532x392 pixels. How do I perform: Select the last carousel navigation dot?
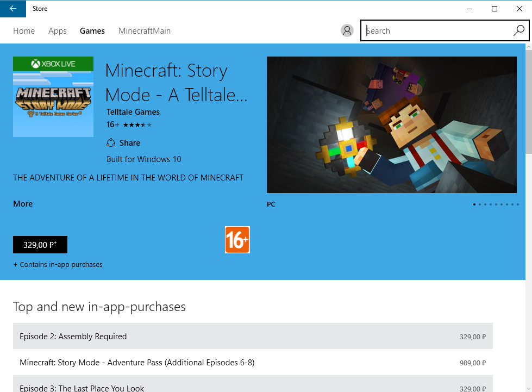[517, 204]
